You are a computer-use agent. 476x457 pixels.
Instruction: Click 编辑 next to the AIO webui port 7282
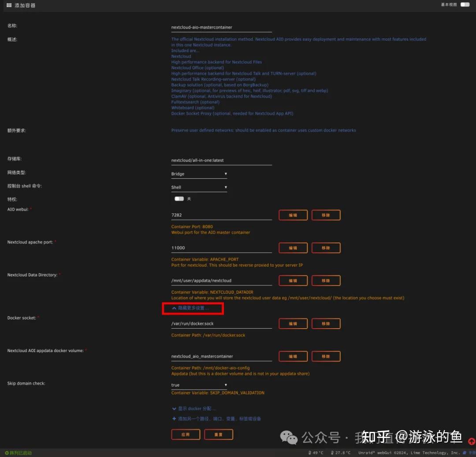293,215
